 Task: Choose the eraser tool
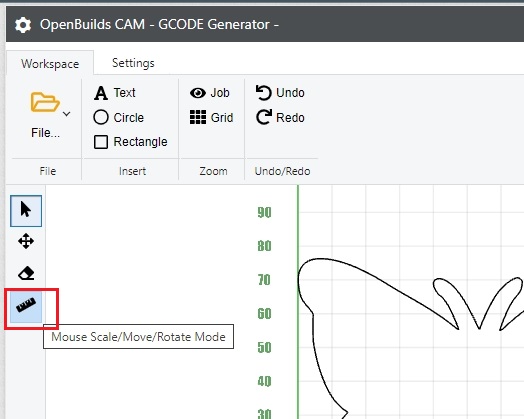tap(26, 273)
